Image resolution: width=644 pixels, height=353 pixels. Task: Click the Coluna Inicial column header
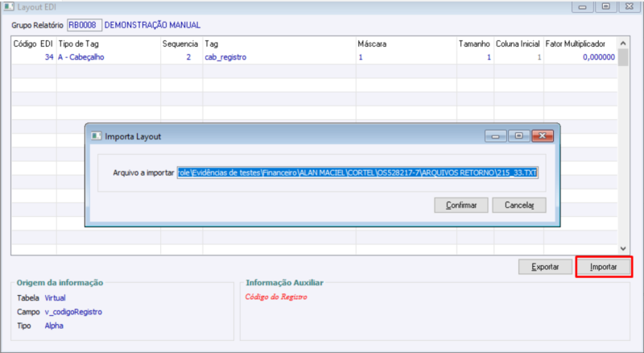(518, 44)
